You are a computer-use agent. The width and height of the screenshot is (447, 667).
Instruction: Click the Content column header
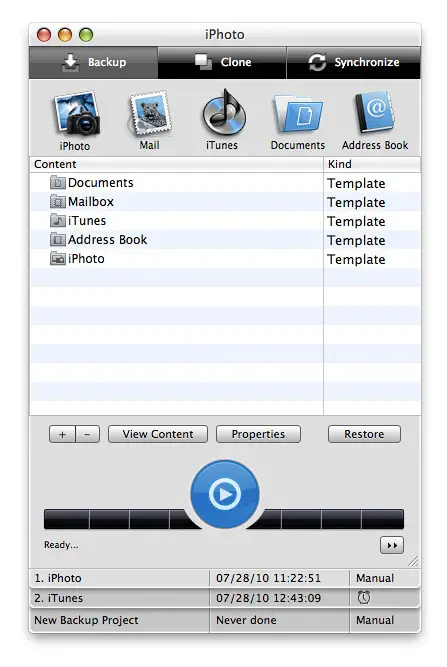[177, 164]
